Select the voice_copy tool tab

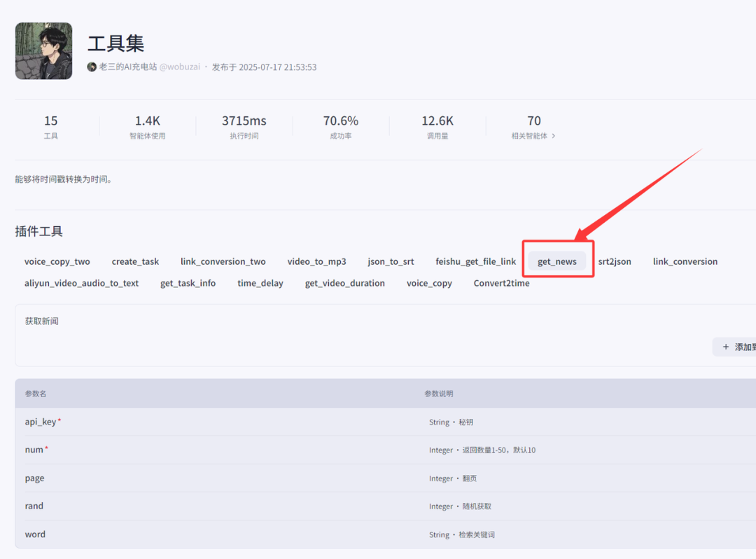pos(430,283)
